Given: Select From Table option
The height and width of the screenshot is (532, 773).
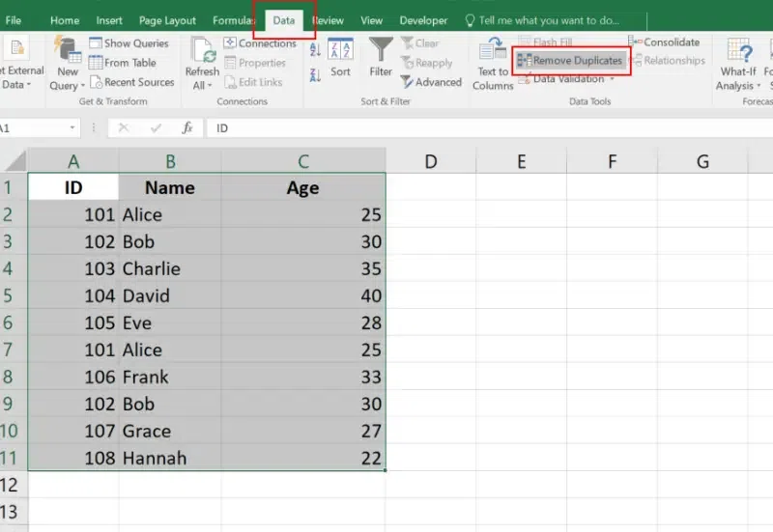Looking at the screenshot, I should tap(122, 63).
